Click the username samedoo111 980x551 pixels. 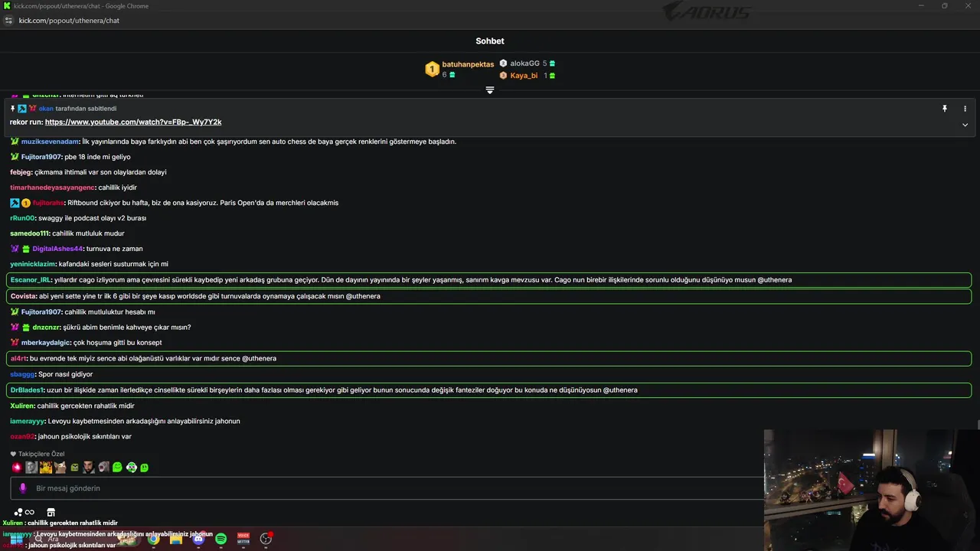point(30,233)
